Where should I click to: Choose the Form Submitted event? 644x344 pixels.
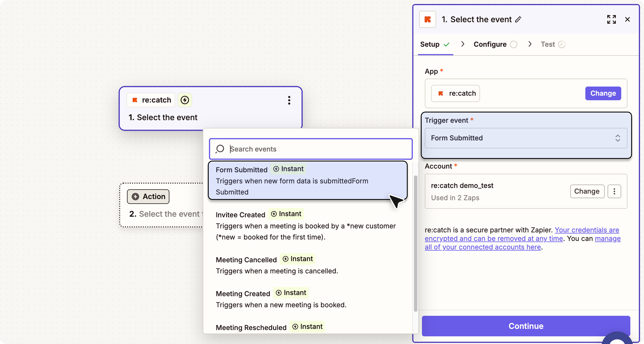coord(308,181)
